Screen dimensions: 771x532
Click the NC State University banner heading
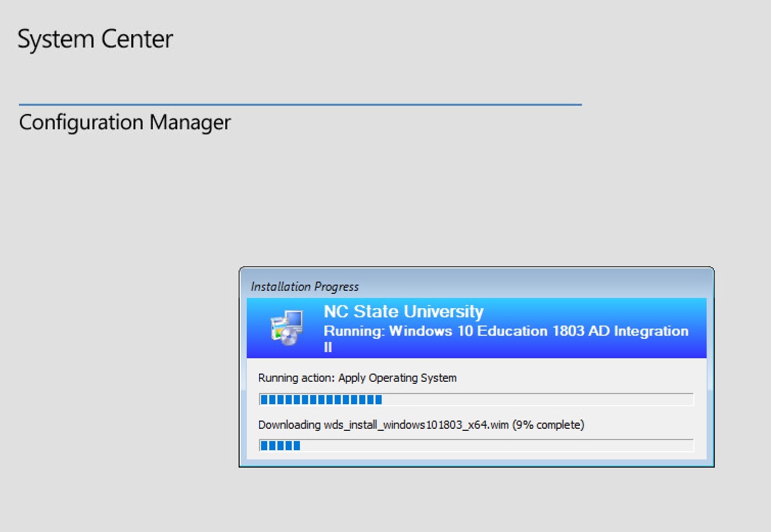pos(403,311)
